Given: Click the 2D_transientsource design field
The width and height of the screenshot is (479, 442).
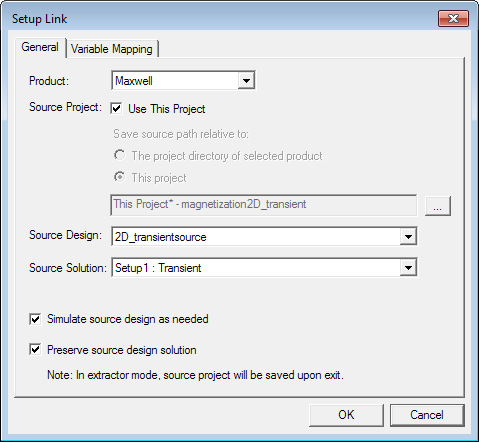Looking at the screenshot, I should (264, 237).
